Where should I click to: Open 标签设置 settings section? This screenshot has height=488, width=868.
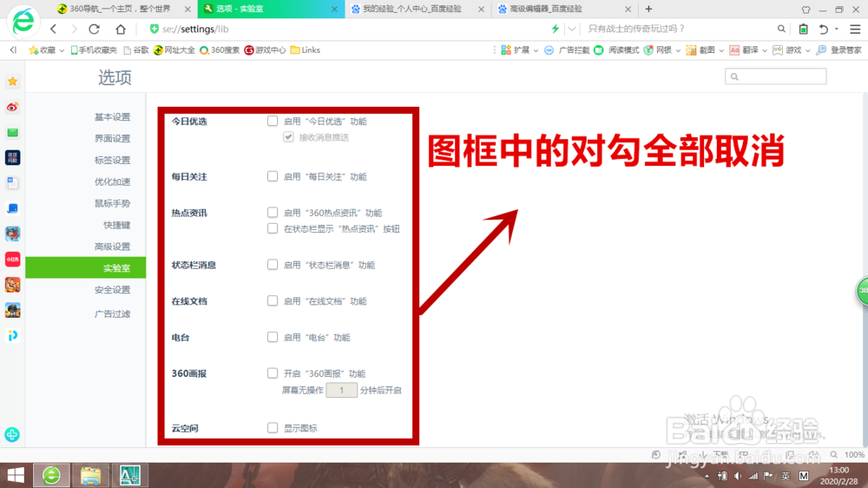point(112,160)
